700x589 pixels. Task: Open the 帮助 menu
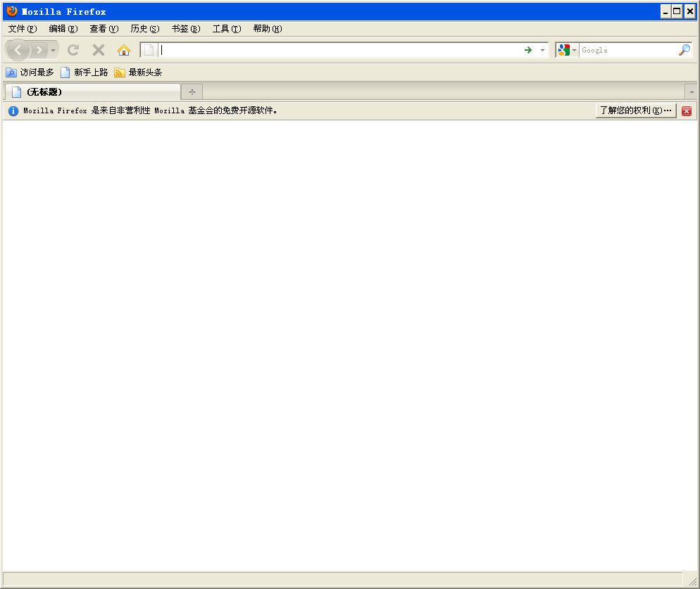[x=268, y=29]
